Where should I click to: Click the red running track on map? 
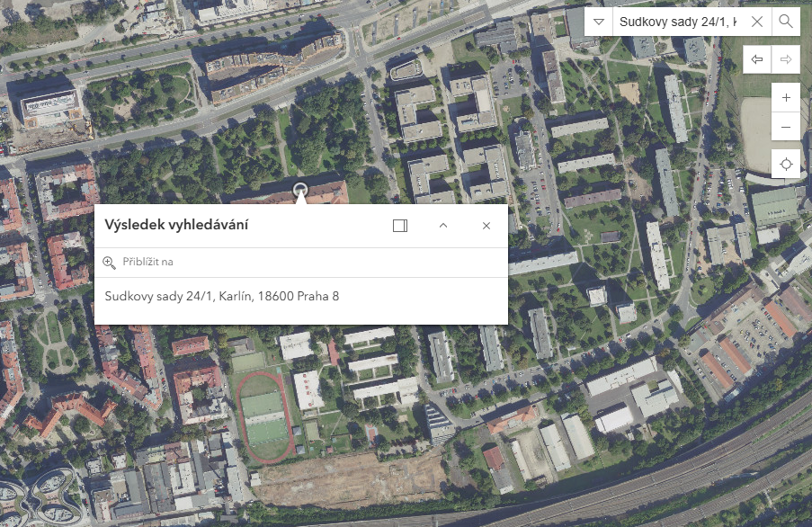pos(241,414)
